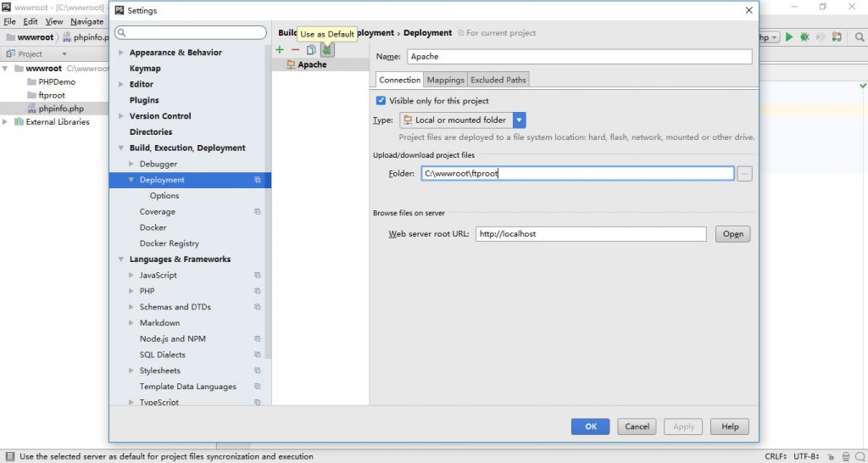Select Options under Deployment
Screen dimensions: 868x463
[x=164, y=196]
